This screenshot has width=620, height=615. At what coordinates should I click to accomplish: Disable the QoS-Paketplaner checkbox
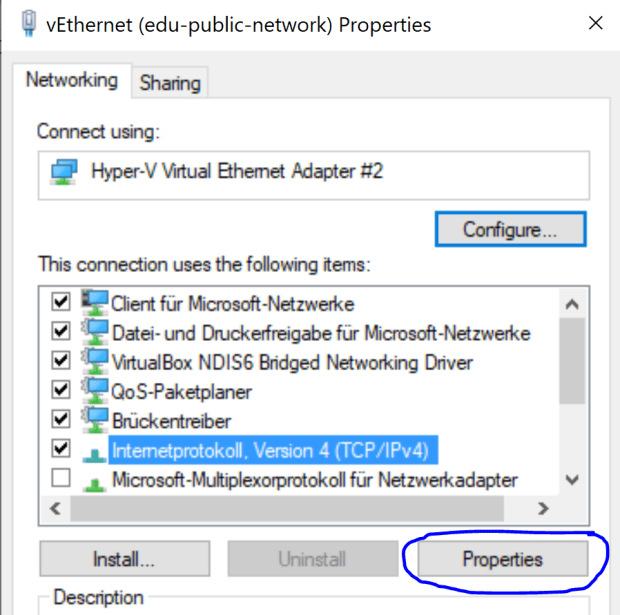(61, 391)
